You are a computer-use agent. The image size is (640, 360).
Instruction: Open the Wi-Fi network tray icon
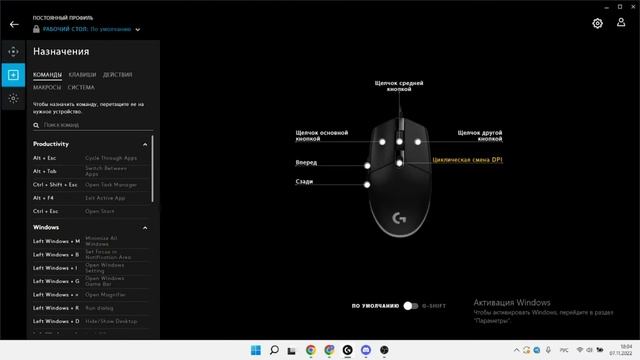point(580,350)
